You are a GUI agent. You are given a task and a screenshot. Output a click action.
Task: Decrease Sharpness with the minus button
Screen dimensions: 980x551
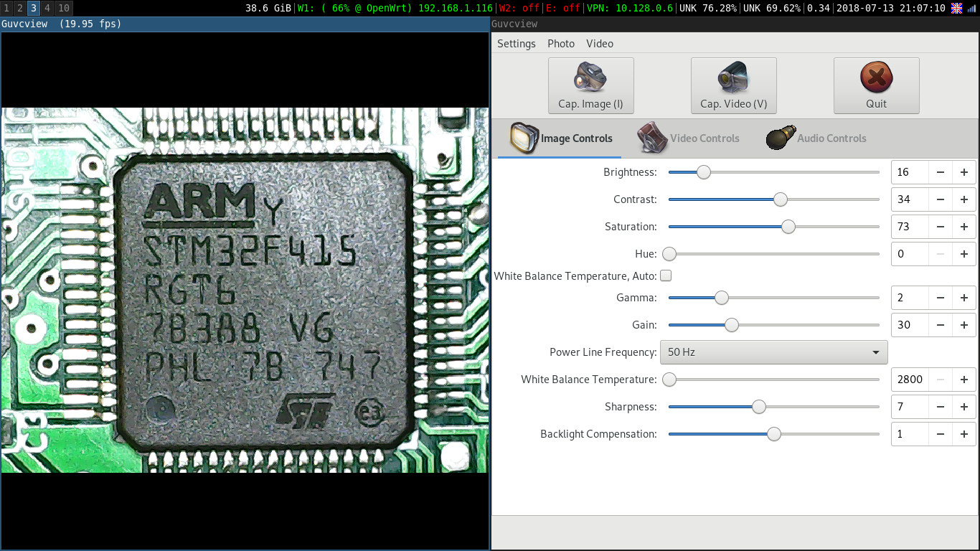[941, 407]
